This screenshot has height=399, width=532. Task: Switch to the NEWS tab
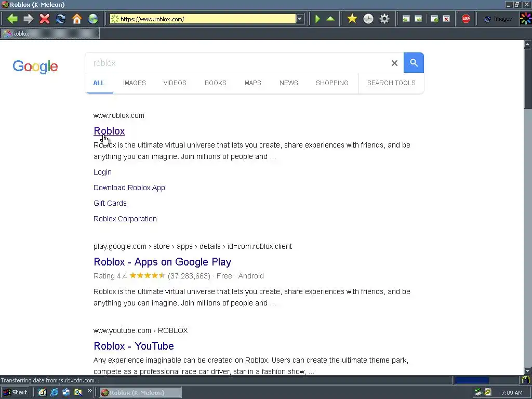(289, 83)
